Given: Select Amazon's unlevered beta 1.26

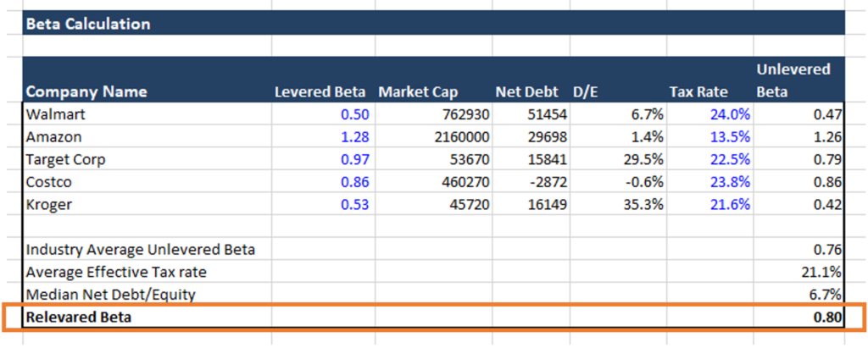Looking at the screenshot, I should tap(799, 137).
